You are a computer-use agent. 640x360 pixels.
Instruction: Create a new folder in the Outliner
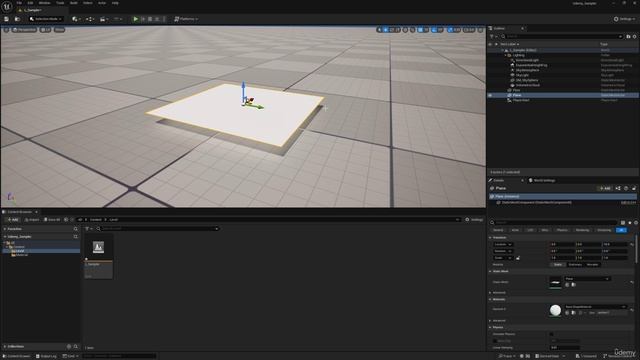(x=628, y=36)
